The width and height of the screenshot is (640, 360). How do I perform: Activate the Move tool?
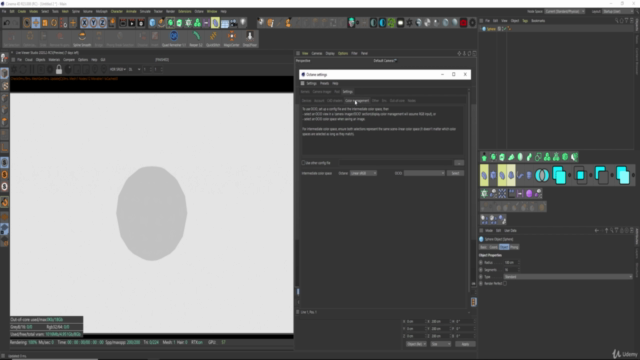tap(36, 23)
